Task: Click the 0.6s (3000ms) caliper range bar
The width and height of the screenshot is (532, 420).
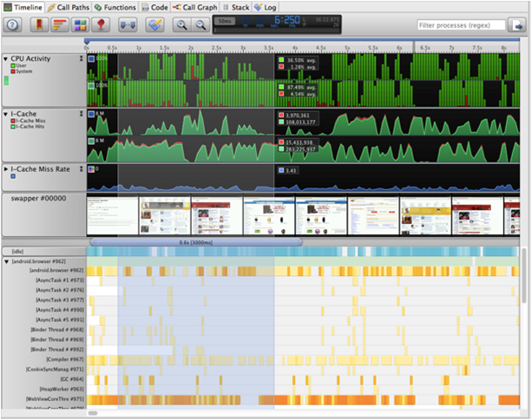Action: click(x=196, y=242)
